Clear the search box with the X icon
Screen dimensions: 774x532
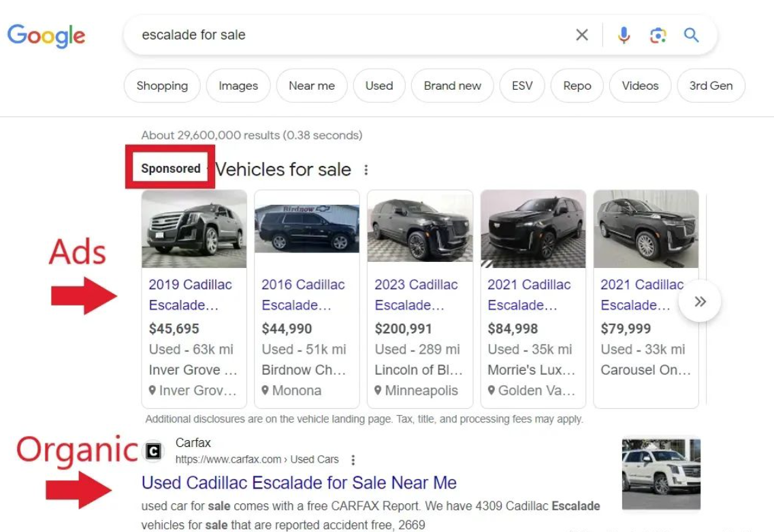[x=582, y=35]
